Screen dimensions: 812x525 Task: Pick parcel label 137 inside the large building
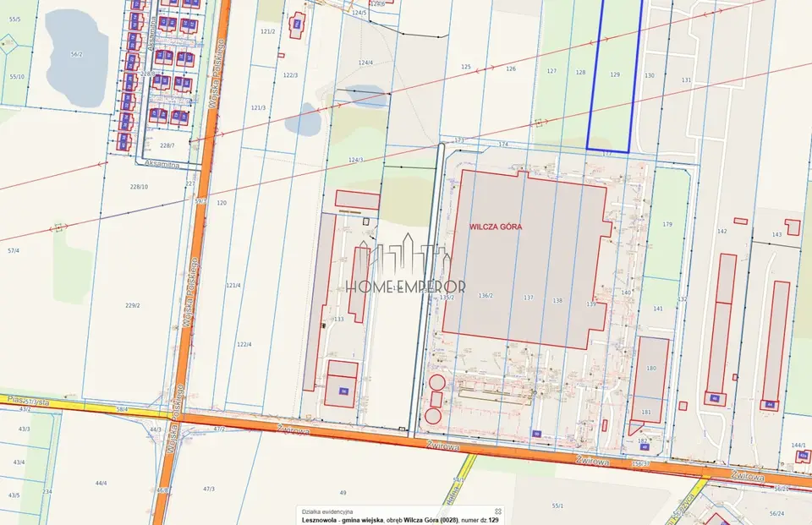point(528,298)
